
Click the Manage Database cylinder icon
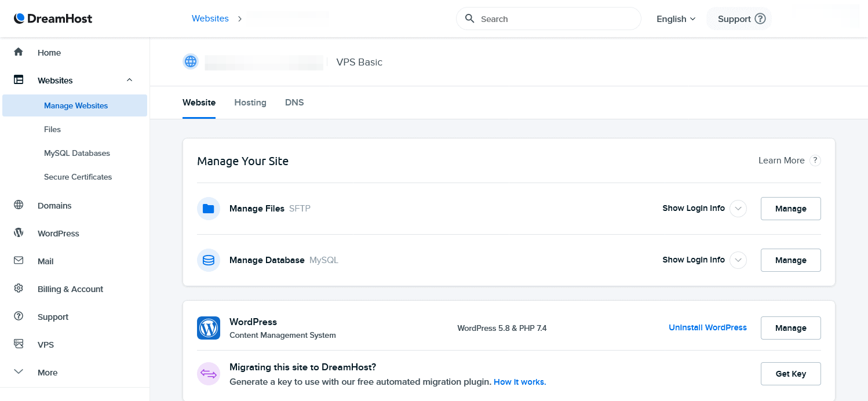(209, 260)
